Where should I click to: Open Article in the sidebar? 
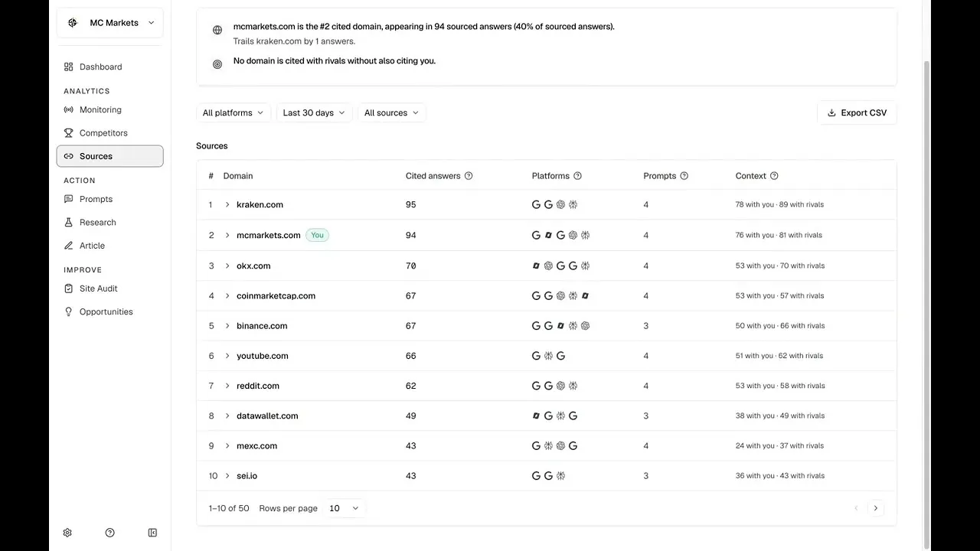[x=110, y=246]
